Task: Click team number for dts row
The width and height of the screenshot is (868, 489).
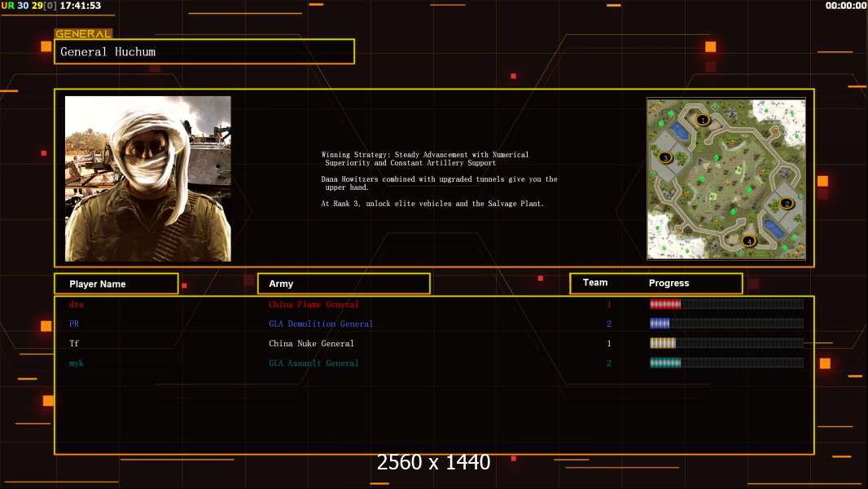Action: [x=609, y=305]
